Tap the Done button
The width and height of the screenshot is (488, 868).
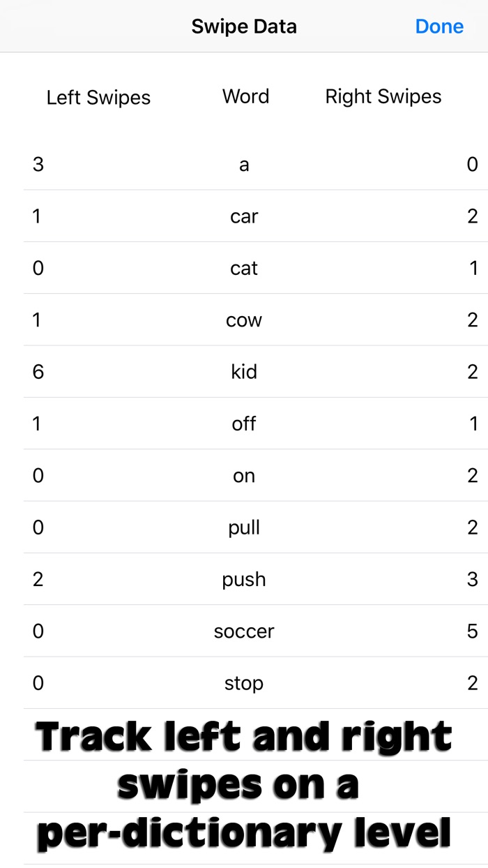439,27
